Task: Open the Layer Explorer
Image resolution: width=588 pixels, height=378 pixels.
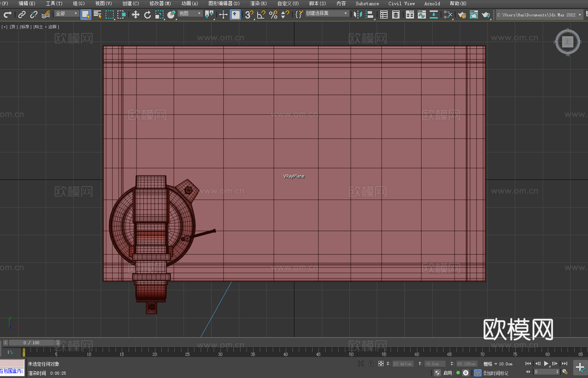Action: [396, 14]
